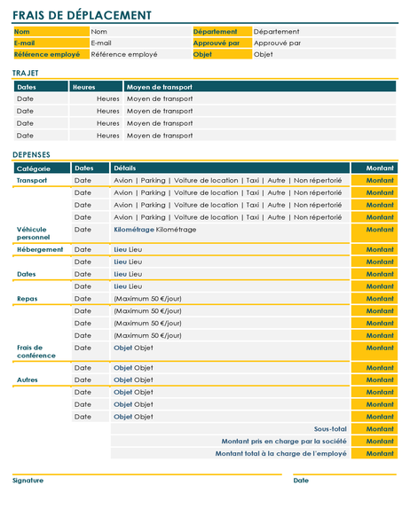Click the Frais de conférence category label
The width and height of the screenshot is (410, 532).
(36, 351)
